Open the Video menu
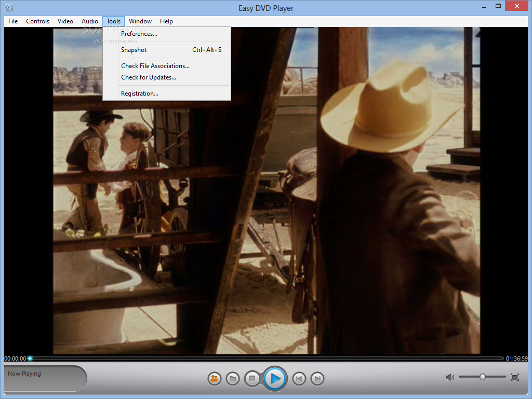This screenshot has height=399, width=532. 65,21
